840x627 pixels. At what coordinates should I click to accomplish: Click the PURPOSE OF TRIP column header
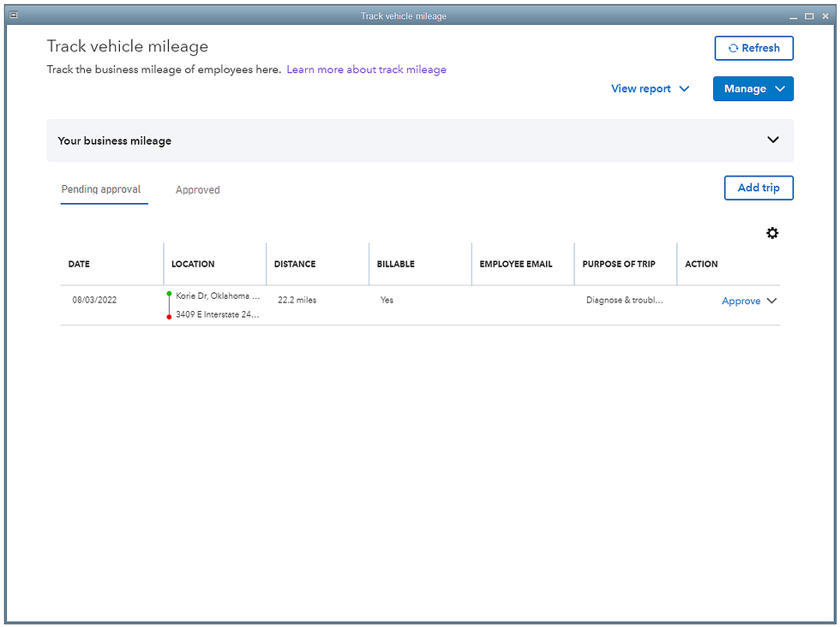point(618,264)
